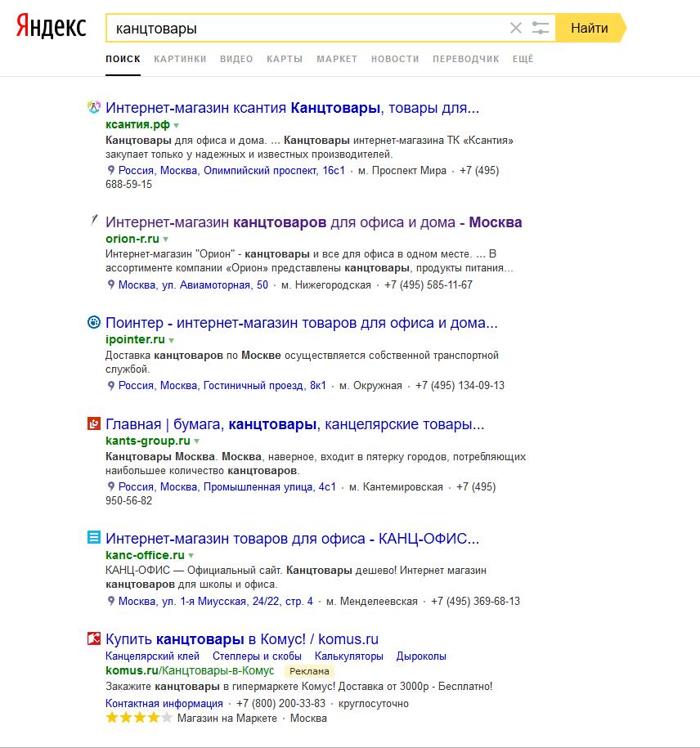The image size is (700, 748).
Task: Expand the arrow next to kants-group.ru
Action: coord(196,441)
